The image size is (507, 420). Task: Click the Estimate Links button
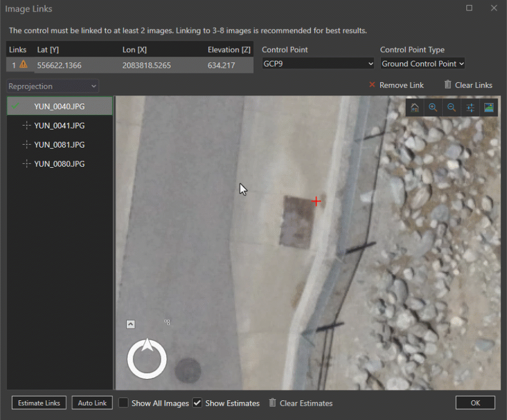coord(39,403)
